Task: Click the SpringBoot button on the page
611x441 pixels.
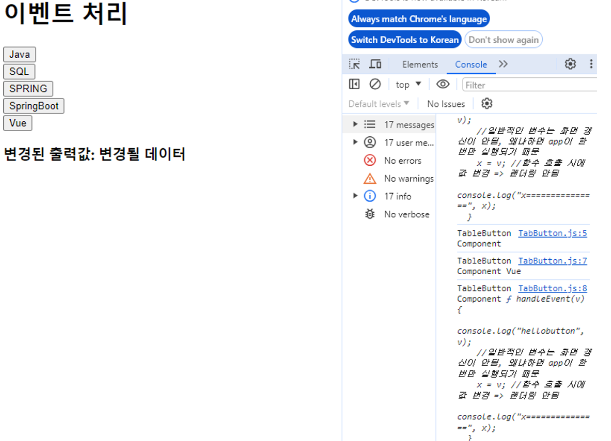Action: tap(34, 106)
